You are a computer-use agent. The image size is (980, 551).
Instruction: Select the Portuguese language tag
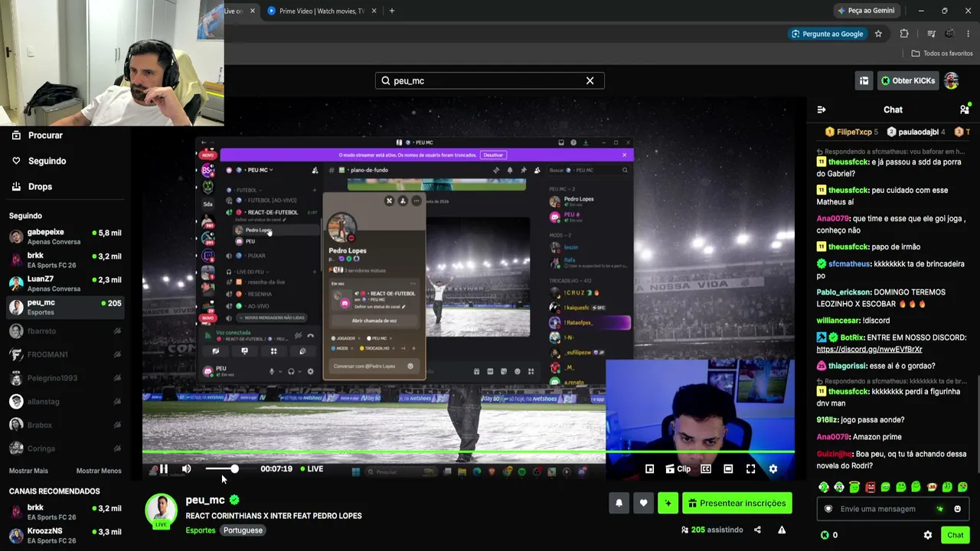tap(243, 530)
